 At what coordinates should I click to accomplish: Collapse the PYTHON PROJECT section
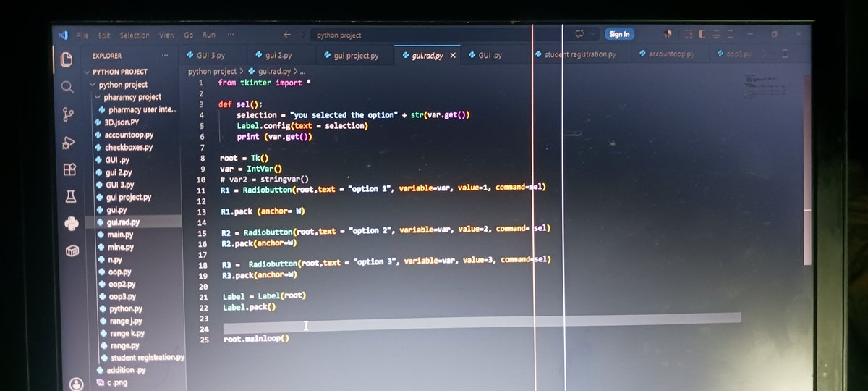click(x=121, y=72)
